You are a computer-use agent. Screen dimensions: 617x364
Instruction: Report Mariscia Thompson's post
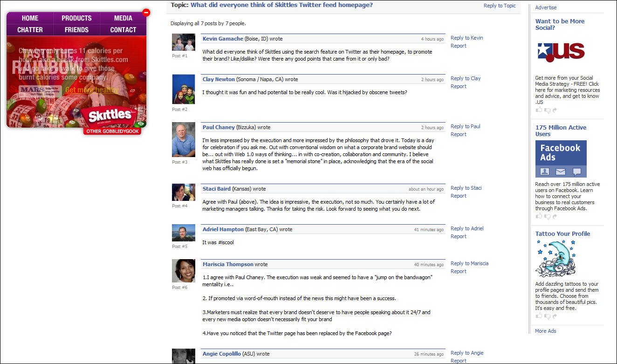459,271
